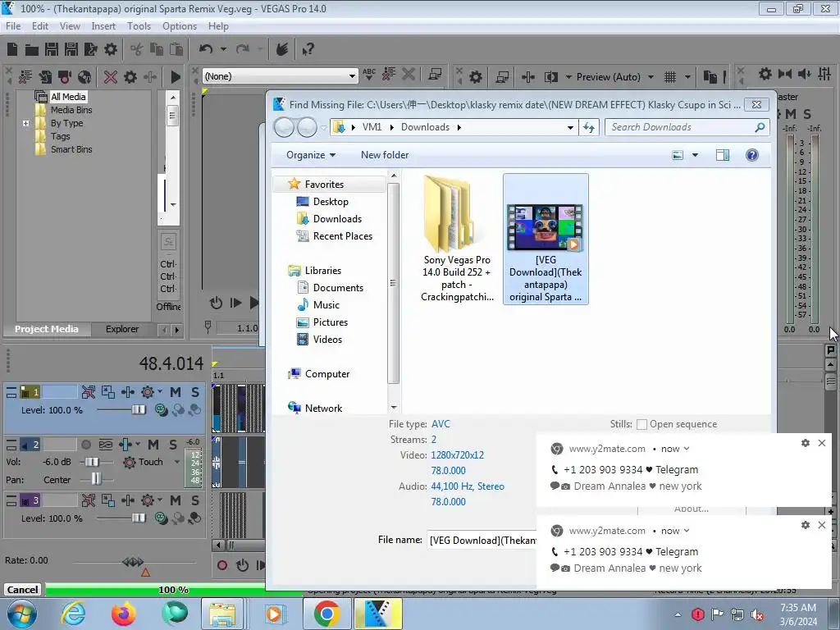This screenshot has height=630, width=840.
Task: Click the Open project folder icon
Action: 32,49
